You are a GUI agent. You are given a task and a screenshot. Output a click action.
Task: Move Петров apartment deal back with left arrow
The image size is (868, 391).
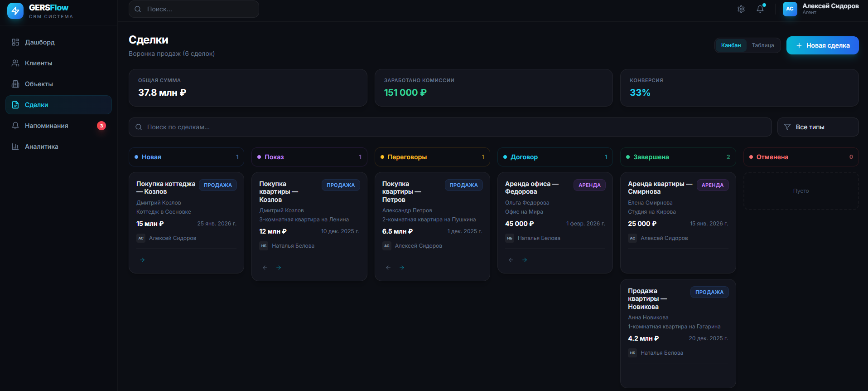coord(388,268)
